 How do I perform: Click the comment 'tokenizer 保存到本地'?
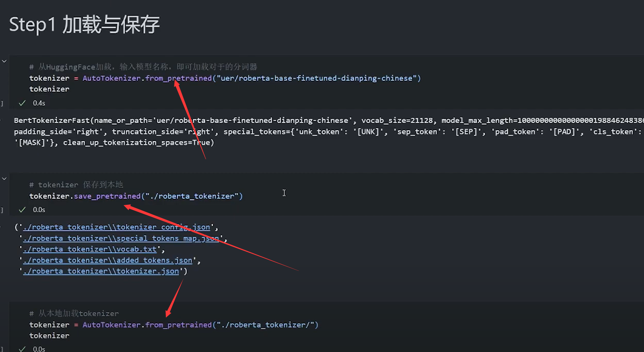coord(76,185)
